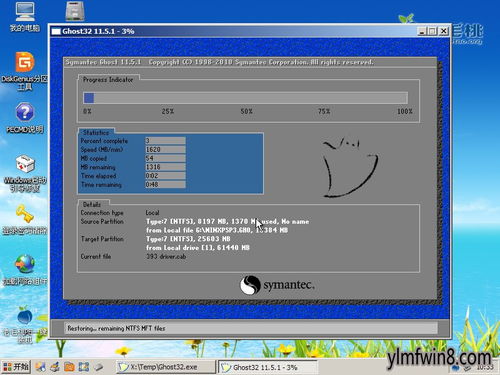Viewport: 500px width, 375px height.
Task: Maximize the Ghost32 window
Action: pyautogui.click(x=432, y=31)
